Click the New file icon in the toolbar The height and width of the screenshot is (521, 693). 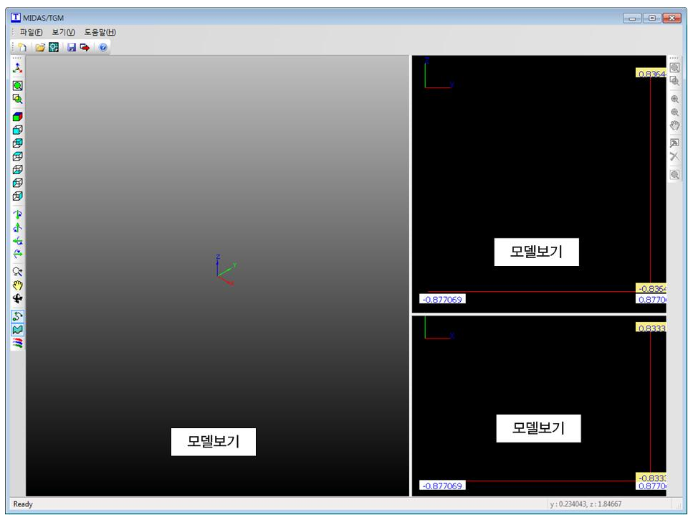[21, 47]
